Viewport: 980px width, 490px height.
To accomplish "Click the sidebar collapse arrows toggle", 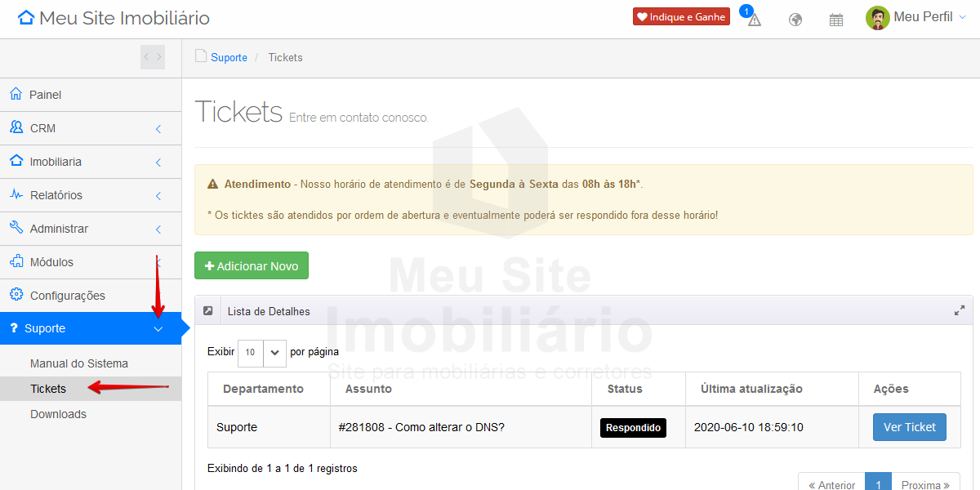I will pyautogui.click(x=153, y=57).
